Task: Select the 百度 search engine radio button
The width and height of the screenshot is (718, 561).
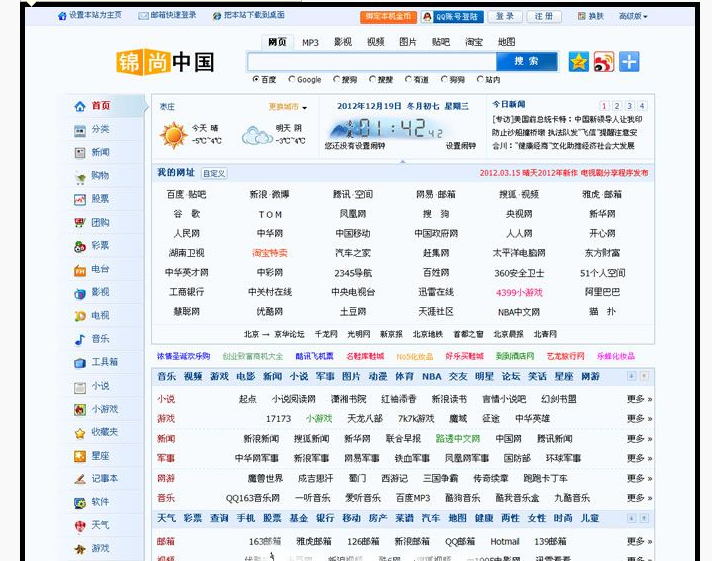Action: tap(256, 79)
